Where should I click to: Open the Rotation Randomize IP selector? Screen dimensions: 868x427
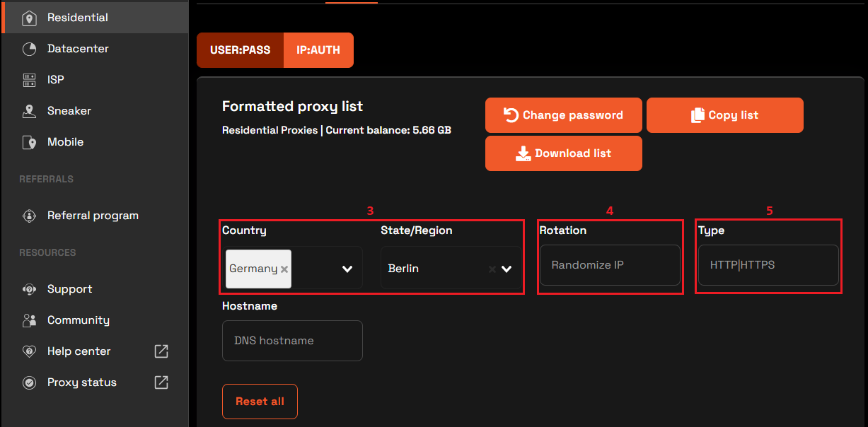click(x=610, y=265)
